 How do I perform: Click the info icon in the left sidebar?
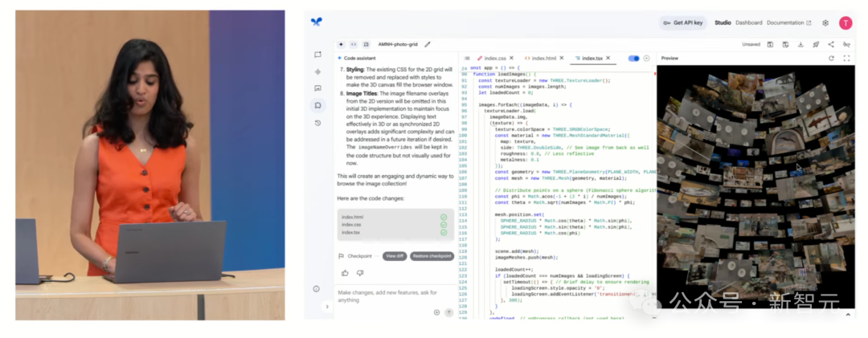point(316,289)
